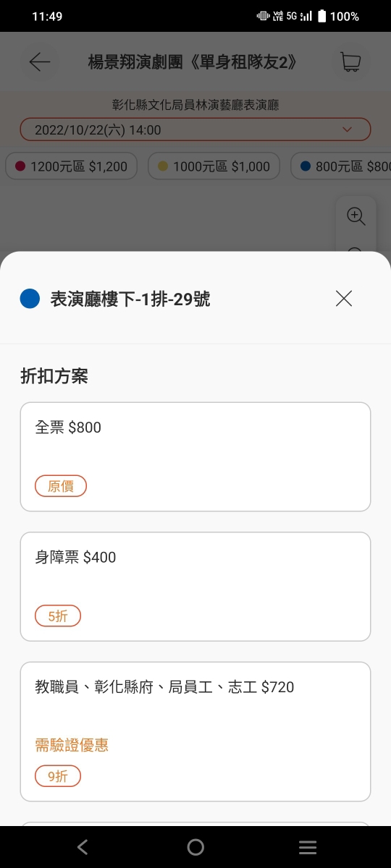
Task: Click the 原價 tag
Action: pos(61,486)
